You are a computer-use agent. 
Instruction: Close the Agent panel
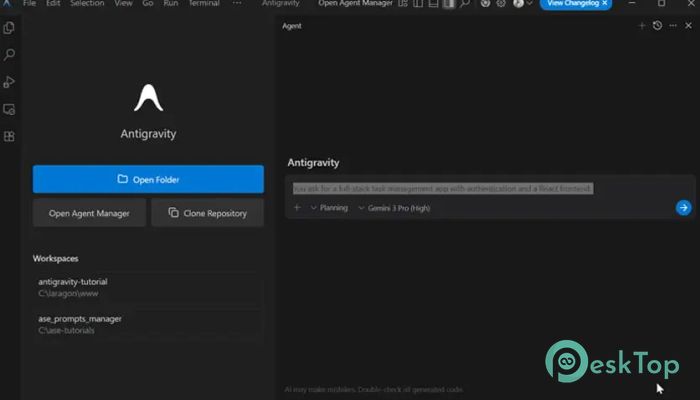click(x=688, y=26)
